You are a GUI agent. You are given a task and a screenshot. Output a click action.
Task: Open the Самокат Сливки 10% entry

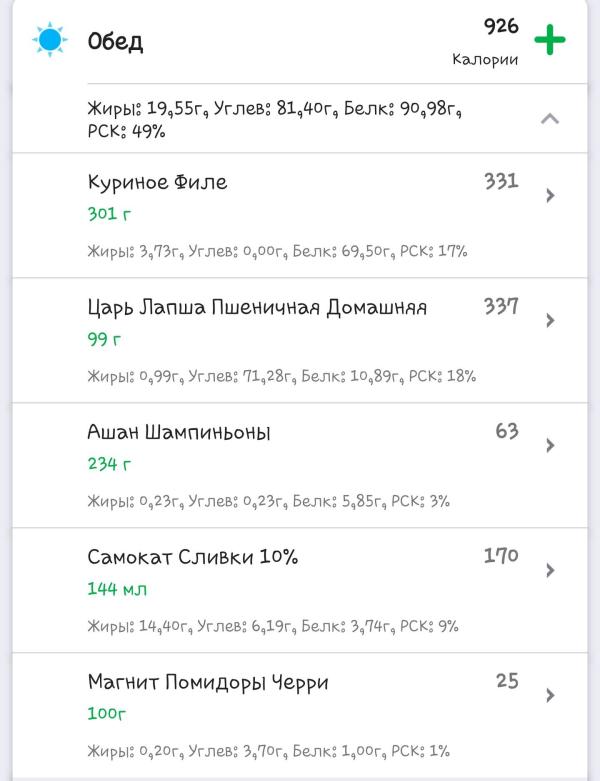(300, 591)
